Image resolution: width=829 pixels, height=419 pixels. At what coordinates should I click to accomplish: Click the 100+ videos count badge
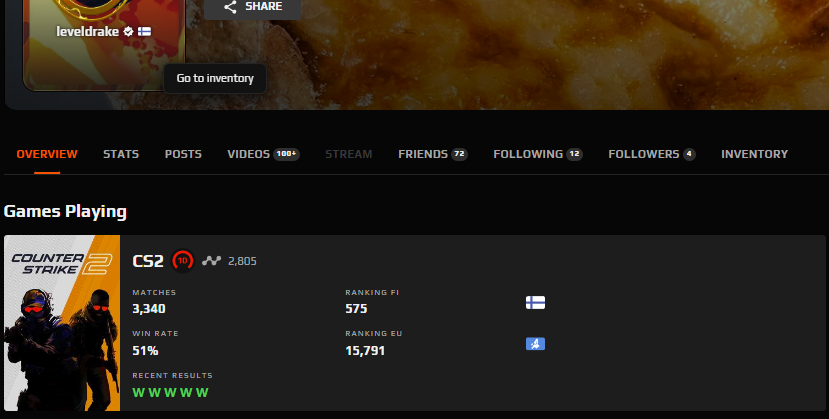click(287, 154)
